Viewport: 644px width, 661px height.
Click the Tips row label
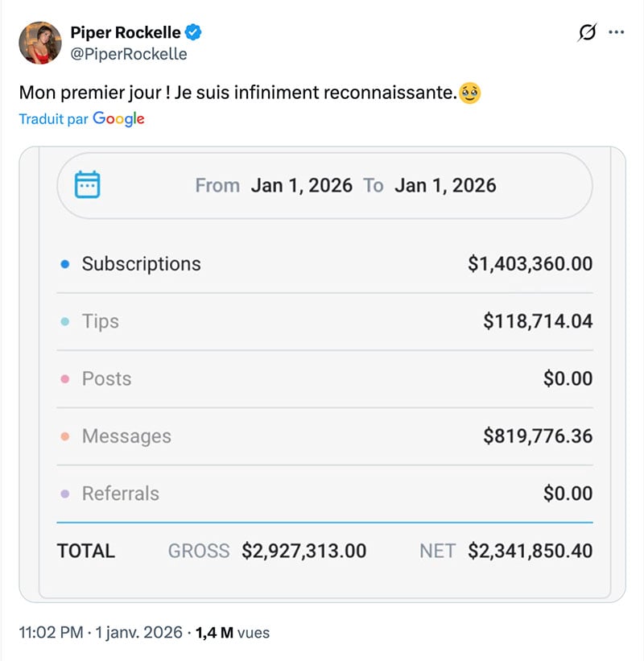pyautogui.click(x=101, y=321)
